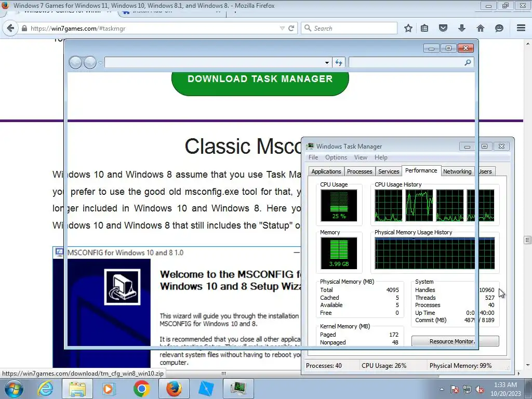The height and width of the screenshot is (399, 532).
Task: Click Processes: 40 in status bar
Action: [324, 366]
